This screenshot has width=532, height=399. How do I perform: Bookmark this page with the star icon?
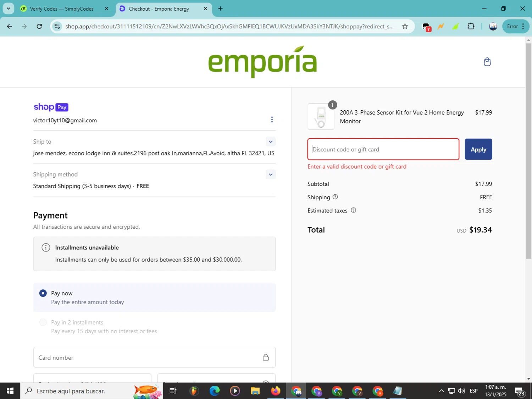click(405, 26)
